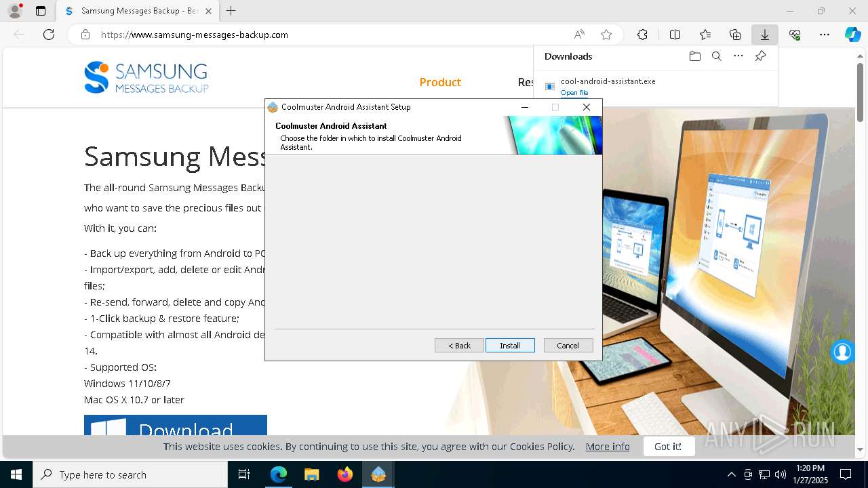Open browser Collections
The image size is (868, 488).
point(735,35)
